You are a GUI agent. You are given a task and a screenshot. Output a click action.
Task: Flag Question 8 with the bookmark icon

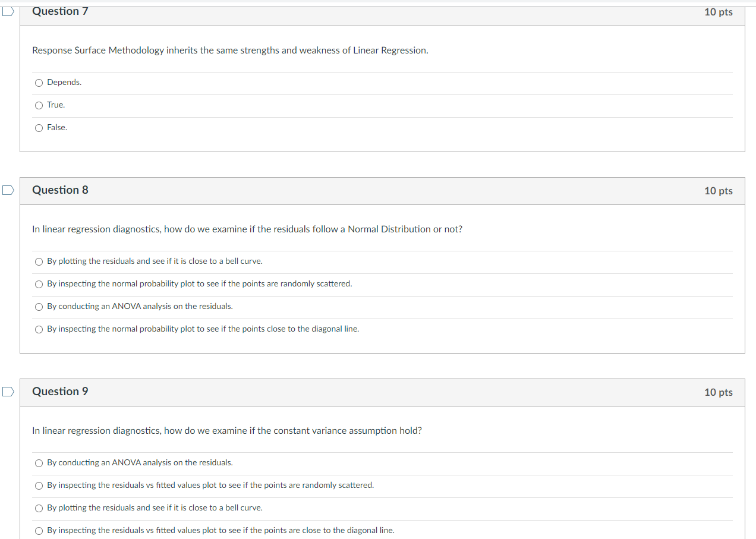click(7, 190)
